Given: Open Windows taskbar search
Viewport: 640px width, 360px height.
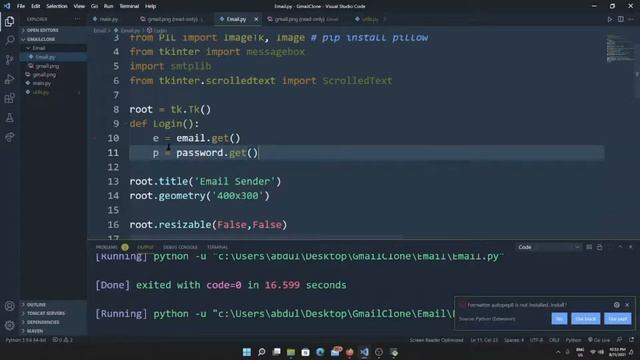Looking at the screenshot, I should pos(262,352).
